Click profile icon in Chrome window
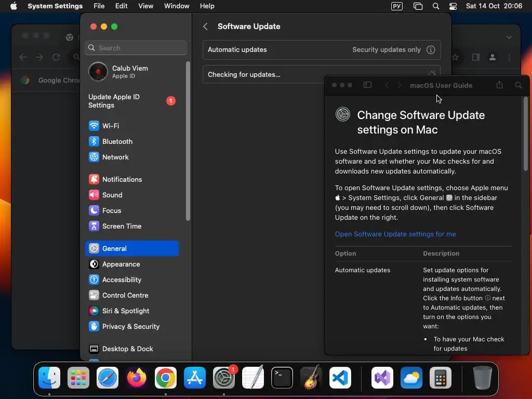The image size is (532, 399). pos(493,57)
